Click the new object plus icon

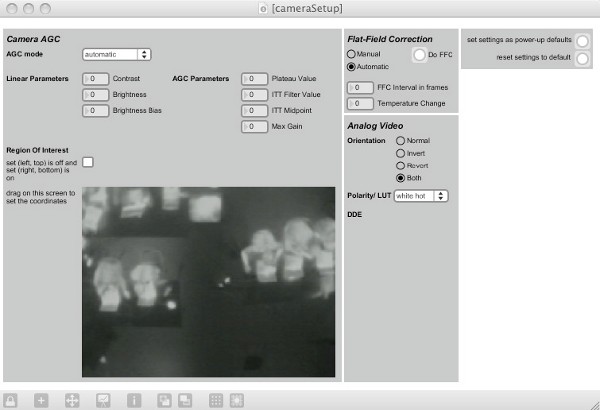pyautogui.click(x=41, y=400)
